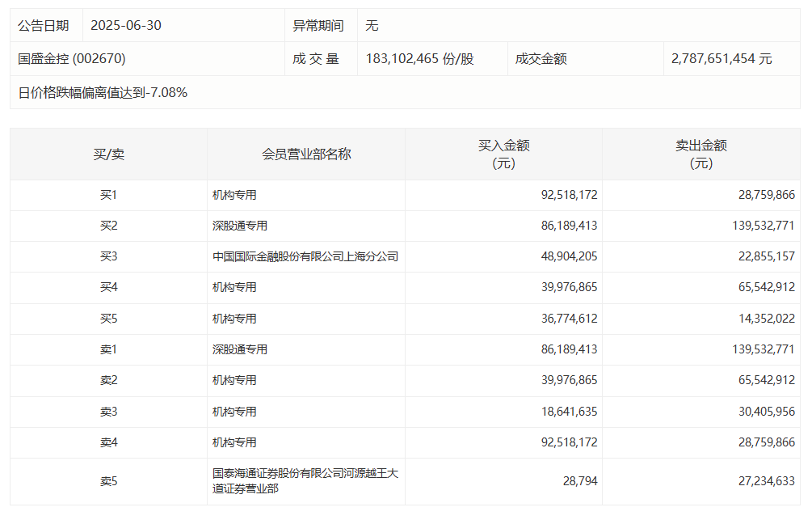Viewport: 812px width, 520px height.
Task: Select the 买5 row label
Action: (x=109, y=319)
